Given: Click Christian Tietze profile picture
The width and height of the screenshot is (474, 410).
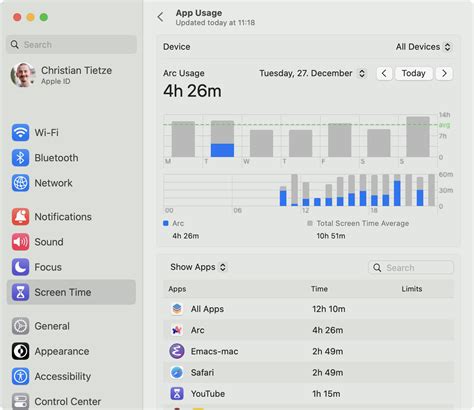Looking at the screenshot, I should [23, 75].
